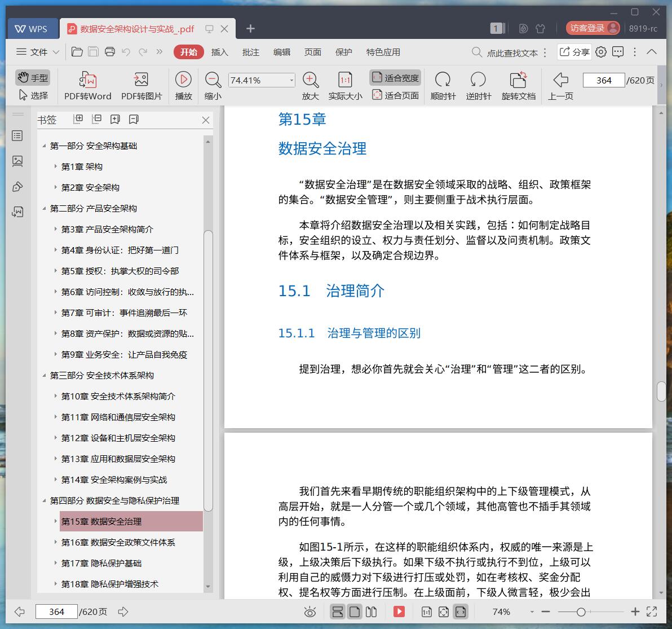Viewport: 672px width, 629px height.
Task: Open the feedback chat bubble icon
Action: coord(618,52)
